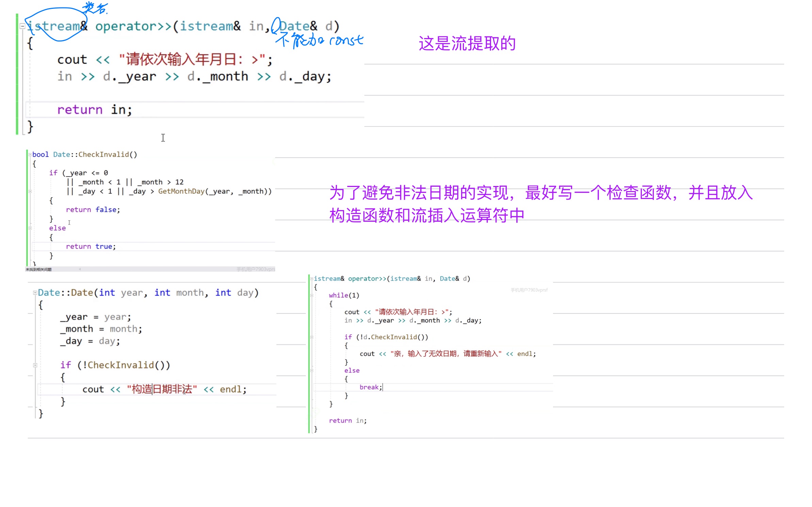This screenshot has width=812, height=507.
Task: Click the highlighted return in; line
Action: click(94, 110)
